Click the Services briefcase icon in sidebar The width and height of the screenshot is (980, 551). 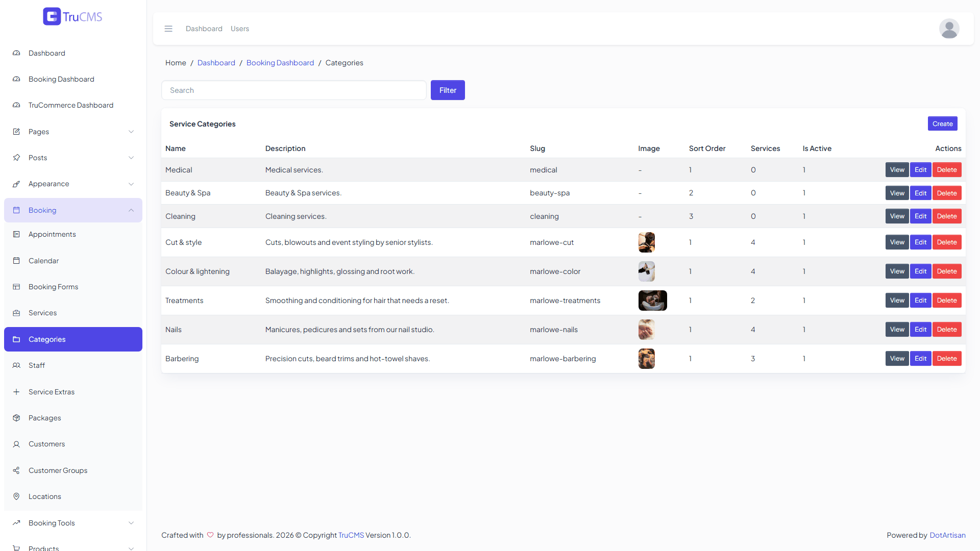coord(16,313)
